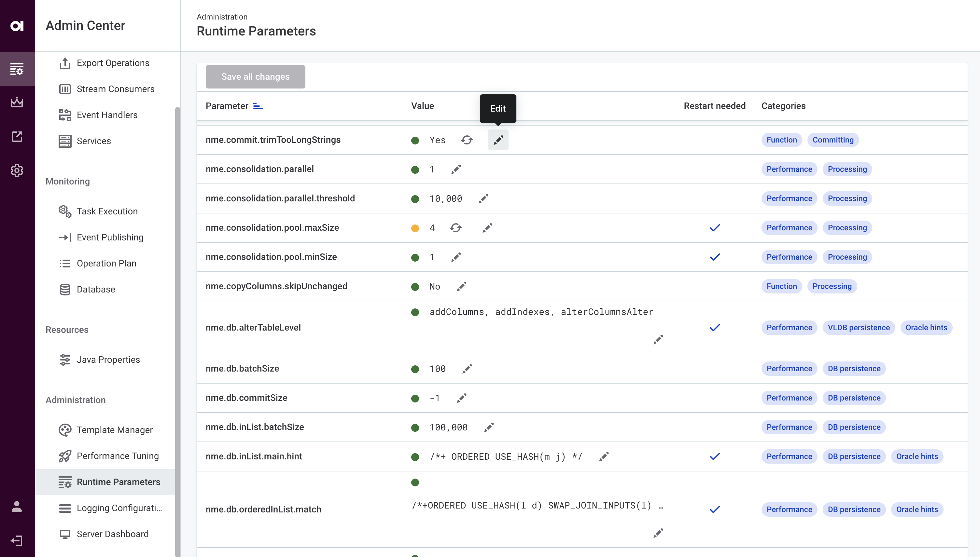
Task: Click the Committing category tag
Action: pyautogui.click(x=833, y=140)
